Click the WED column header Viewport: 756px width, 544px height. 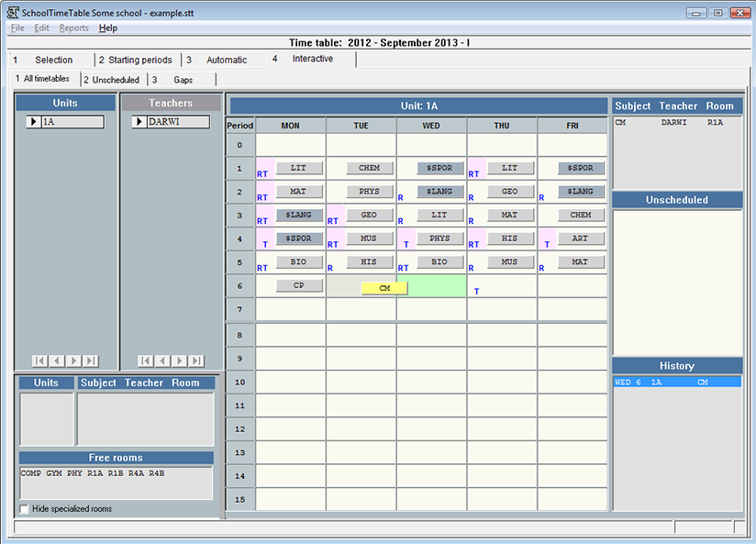(x=431, y=126)
